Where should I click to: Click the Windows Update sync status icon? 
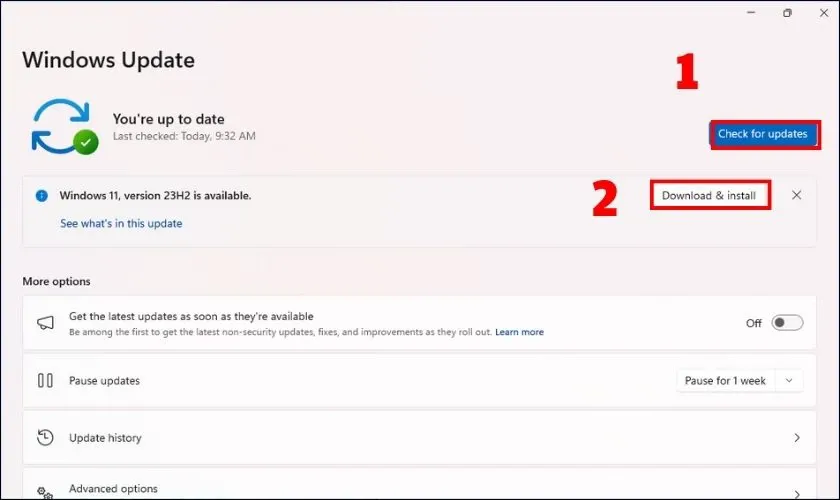click(x=64, y=126)
